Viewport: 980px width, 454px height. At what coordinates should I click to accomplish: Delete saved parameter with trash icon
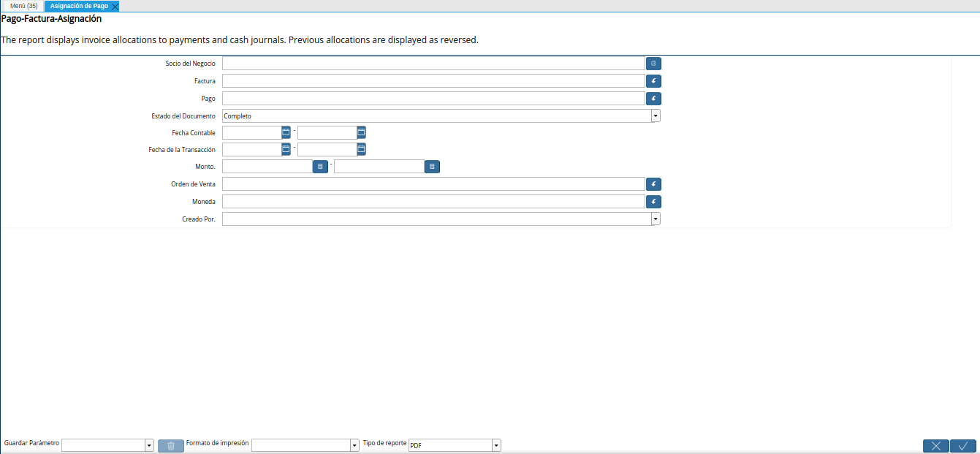pos(171,446)
